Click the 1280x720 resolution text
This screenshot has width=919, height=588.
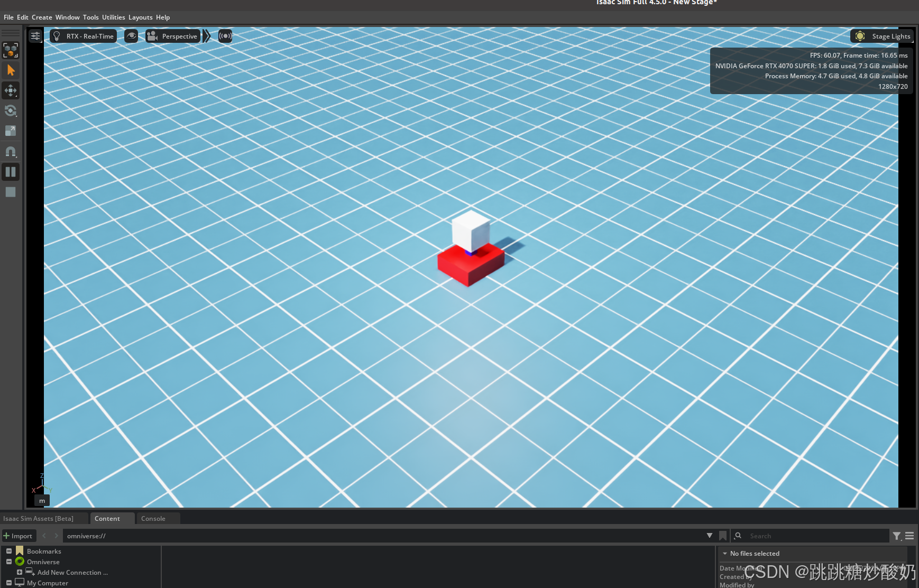click(x=893, y=87)
